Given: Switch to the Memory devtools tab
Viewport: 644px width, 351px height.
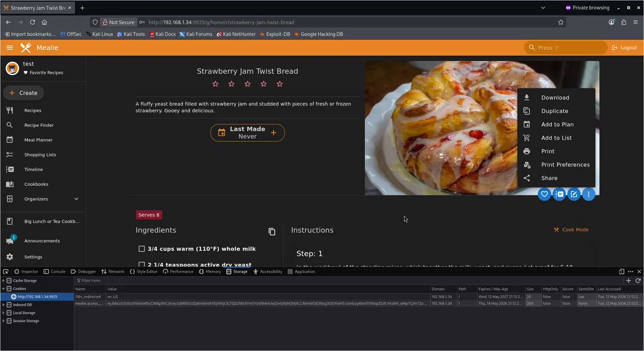Looking at the screenshot, I should pos(209,271).
